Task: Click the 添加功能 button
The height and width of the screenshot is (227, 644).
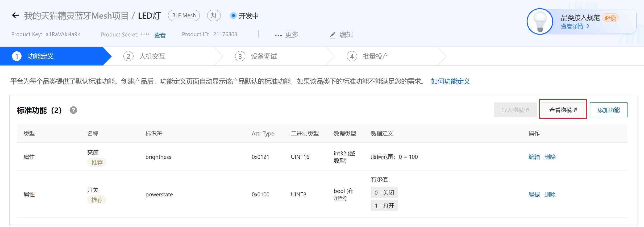Action: 608,110
